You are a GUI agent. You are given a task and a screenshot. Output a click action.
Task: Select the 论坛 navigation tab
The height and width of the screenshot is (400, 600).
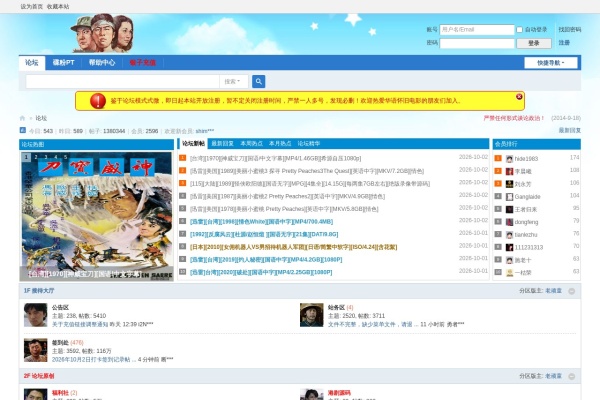(x=32, y=63)
